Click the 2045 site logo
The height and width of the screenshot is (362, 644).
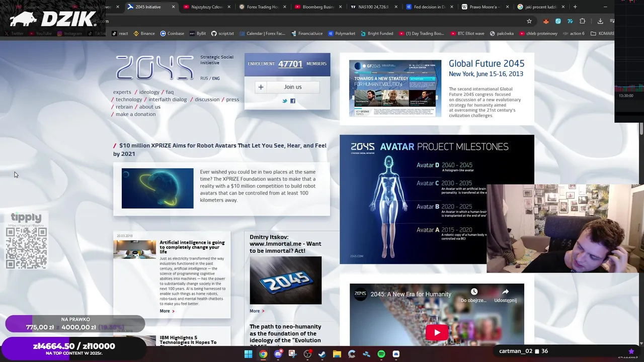click(x=154, y=67)
